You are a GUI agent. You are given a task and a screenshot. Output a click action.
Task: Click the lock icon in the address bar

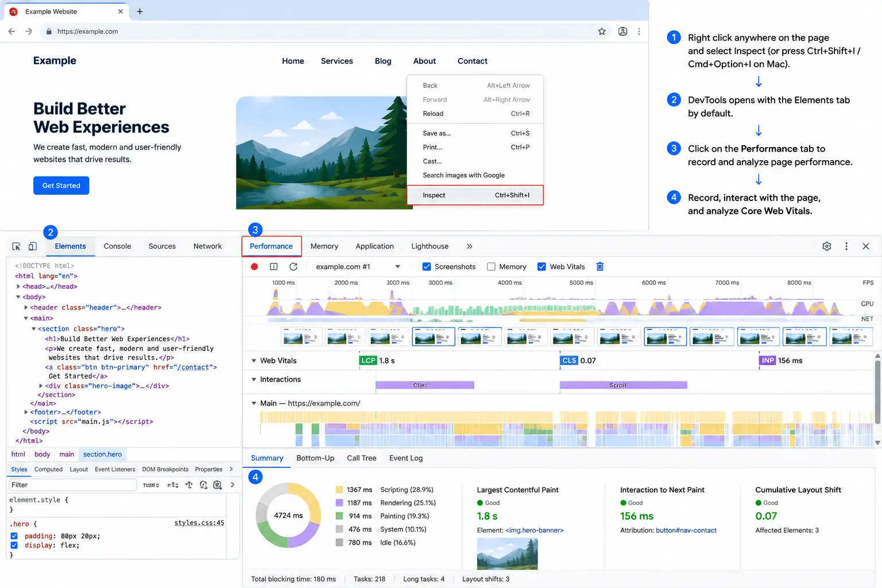49,32
